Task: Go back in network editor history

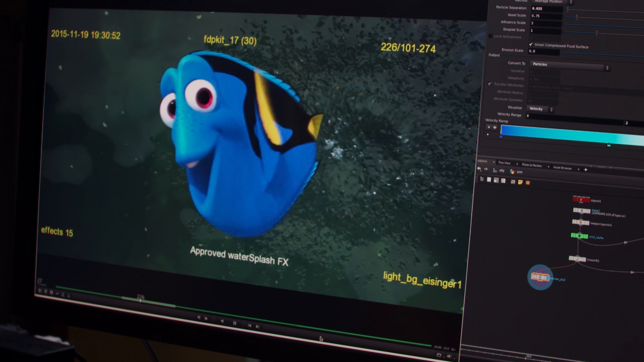Action: coord(479,169)
